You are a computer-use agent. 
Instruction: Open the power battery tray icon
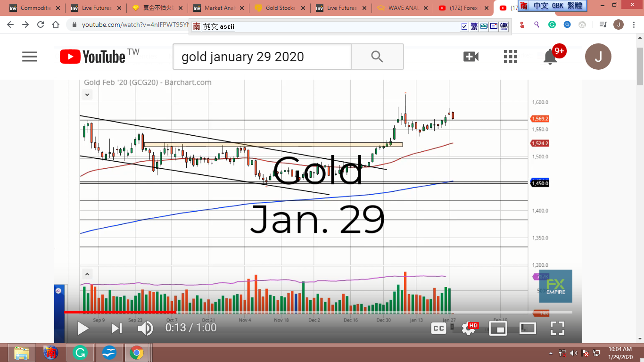562,353
